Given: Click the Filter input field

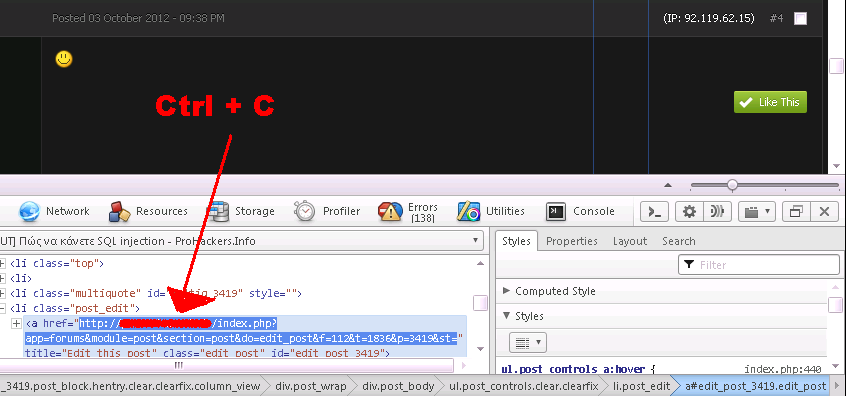Looking at the screenshot, I should (759, 265).
